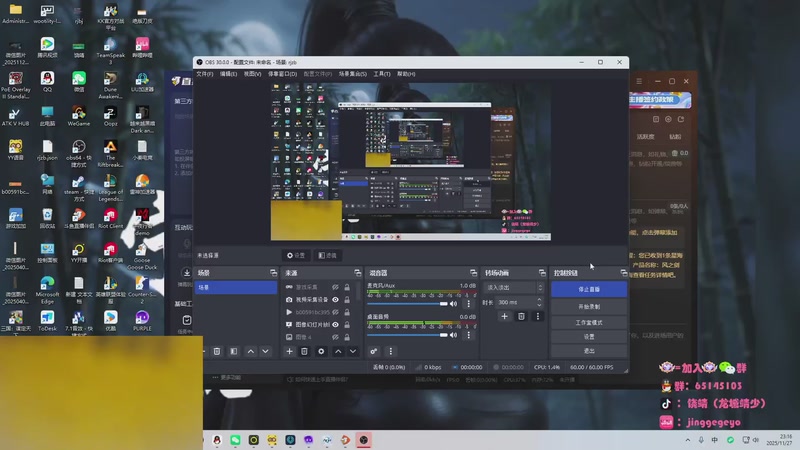This screenshot has height=450, width=800.
Task: Float the Scenes dock panel
Action: click(x=273, y=273)
